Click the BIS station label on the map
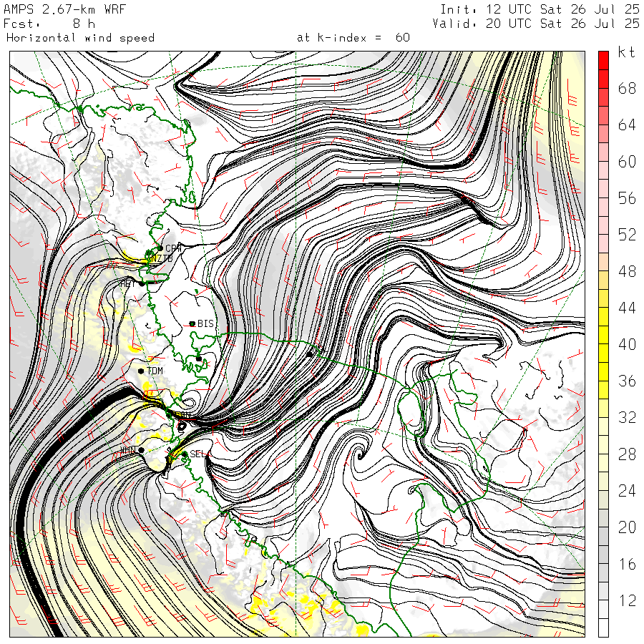Screen dimensions: 644x644 point(206,323)
